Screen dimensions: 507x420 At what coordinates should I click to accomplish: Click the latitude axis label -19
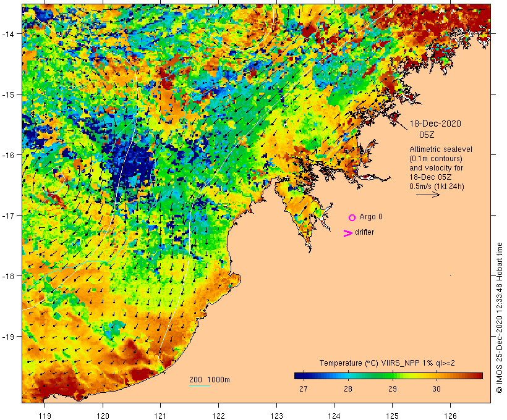pyautogui.click(x=8, y=337)
